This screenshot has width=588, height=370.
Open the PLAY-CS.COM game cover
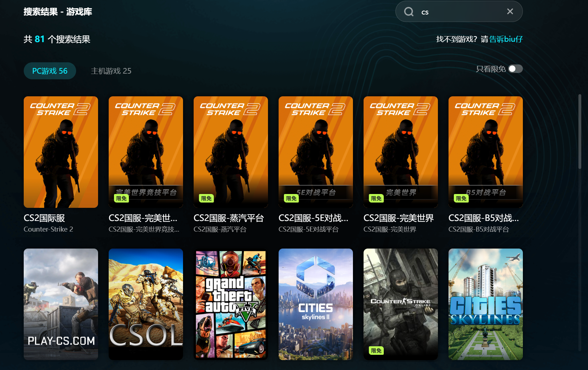coord(61,304)
